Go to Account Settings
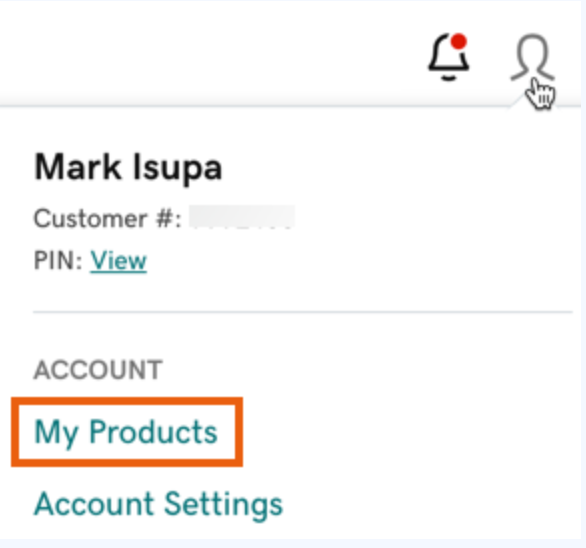 pyautogui.click(x=158, y=505)
